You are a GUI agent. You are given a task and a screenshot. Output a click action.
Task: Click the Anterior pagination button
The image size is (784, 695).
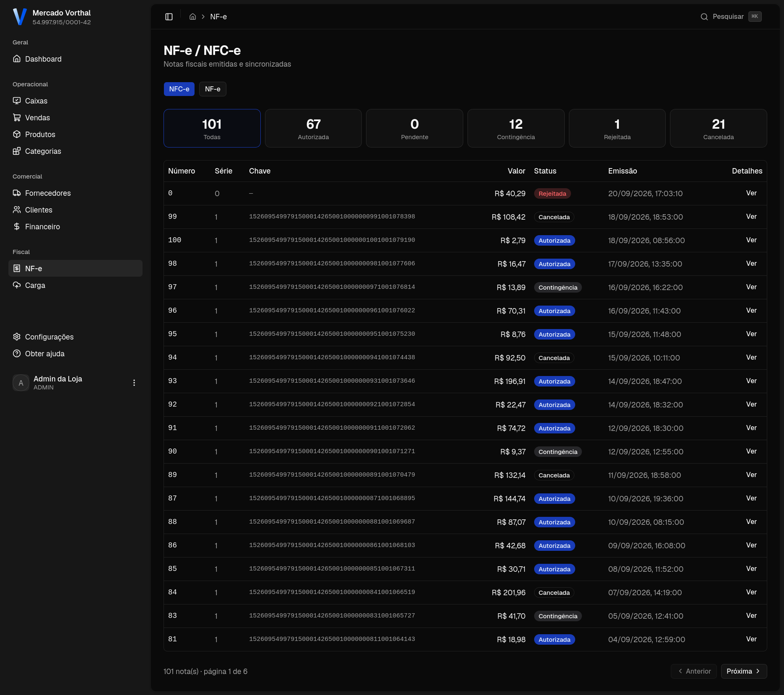(x=694, y=671)
